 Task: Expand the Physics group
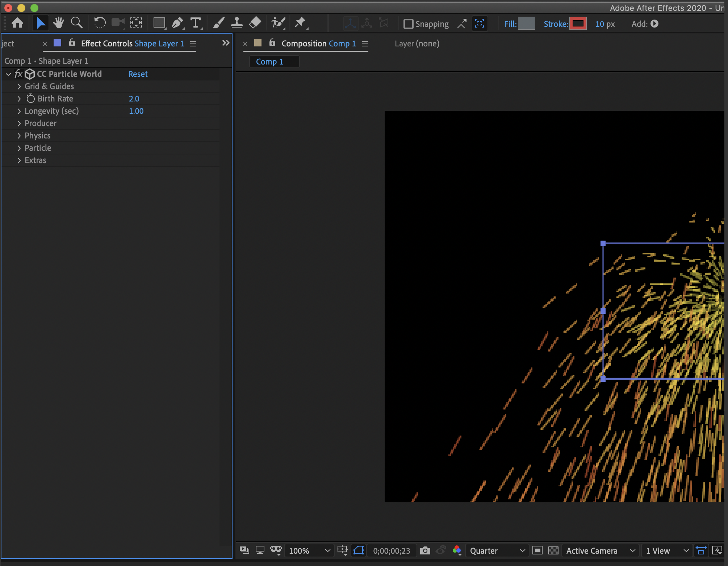(x=19, y=136)
